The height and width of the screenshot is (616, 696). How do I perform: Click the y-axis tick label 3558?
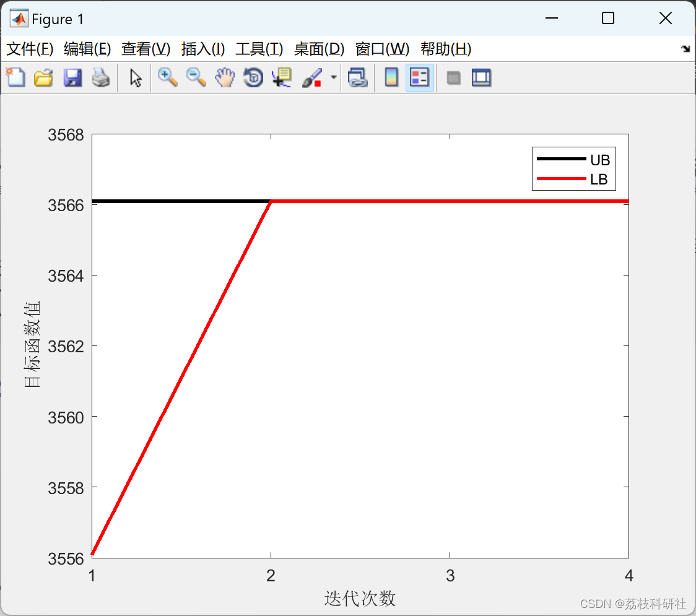pos(66,488)
